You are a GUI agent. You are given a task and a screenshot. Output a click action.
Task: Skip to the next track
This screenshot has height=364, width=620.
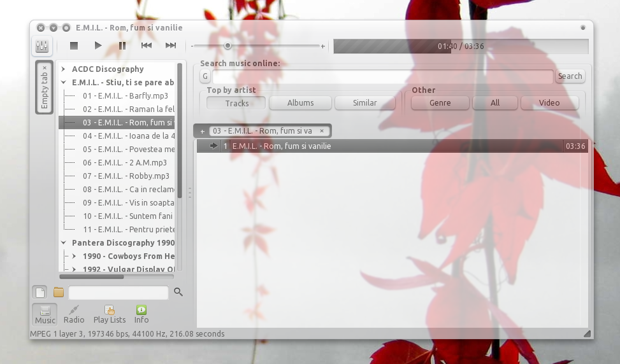(170, 46)
